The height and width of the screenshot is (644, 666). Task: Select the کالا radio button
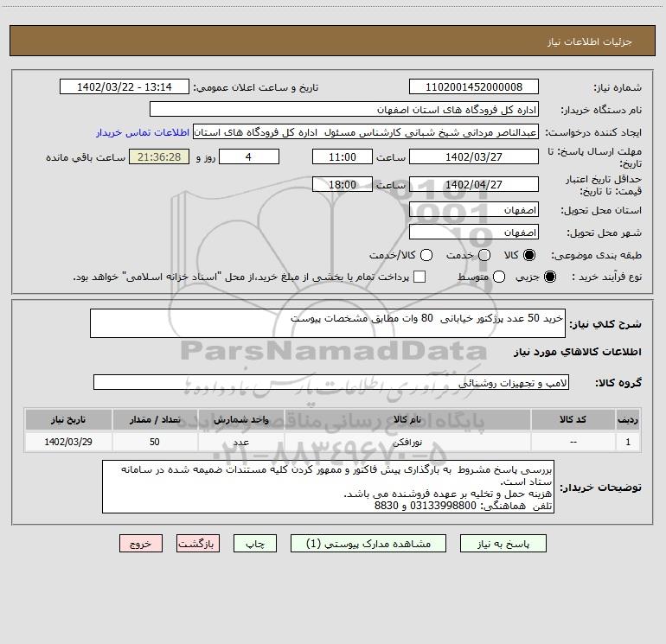pyautogui.click(x=529, y=255)
